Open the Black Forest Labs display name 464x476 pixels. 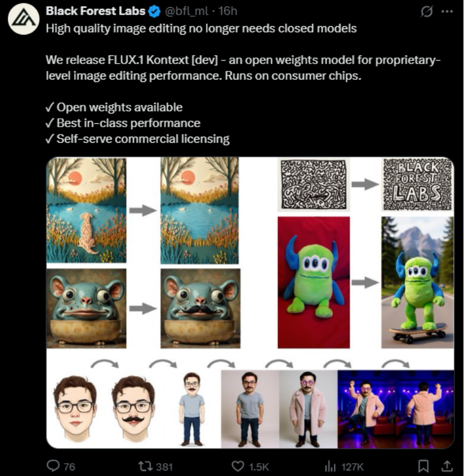[x=95, y=11]
